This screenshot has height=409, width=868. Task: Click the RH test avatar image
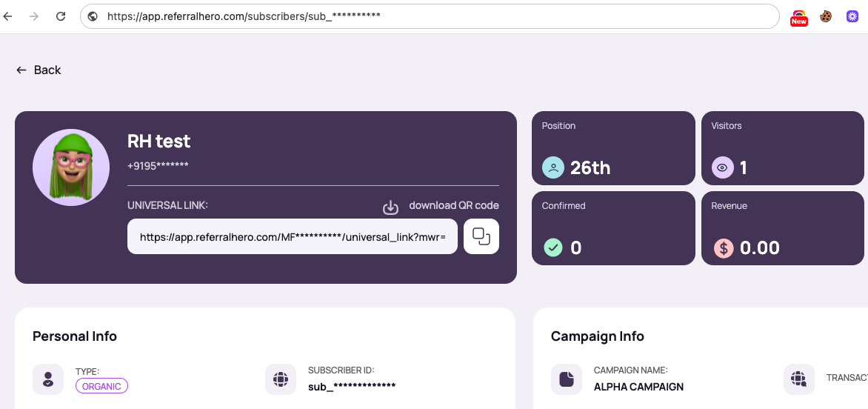pos(71,167)
